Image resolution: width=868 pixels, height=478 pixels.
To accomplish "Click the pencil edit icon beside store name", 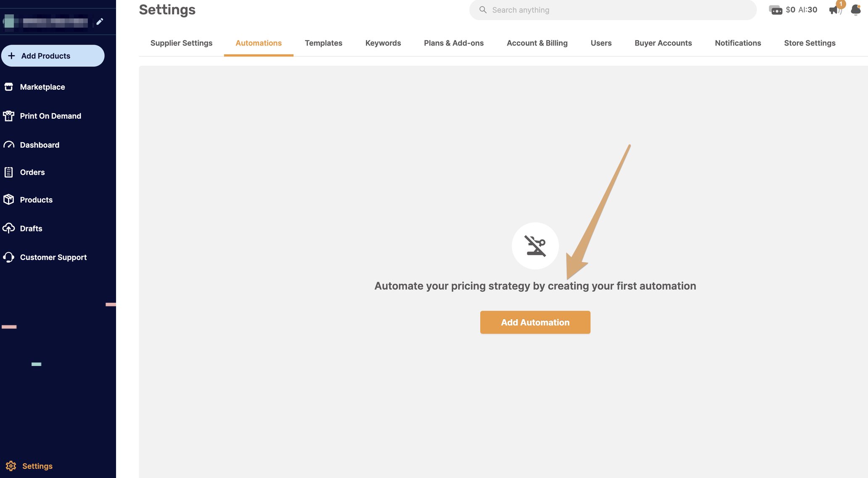I will (x=100, y=21).
